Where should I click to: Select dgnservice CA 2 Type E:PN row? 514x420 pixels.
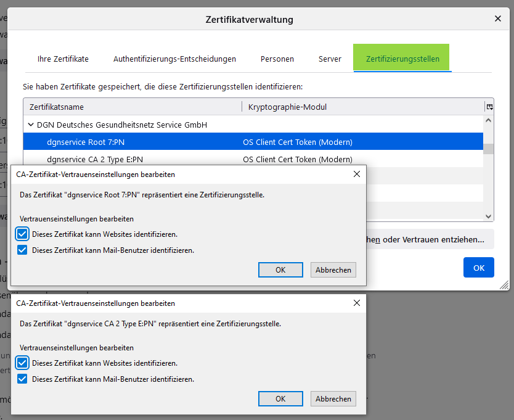pos(253,159)
